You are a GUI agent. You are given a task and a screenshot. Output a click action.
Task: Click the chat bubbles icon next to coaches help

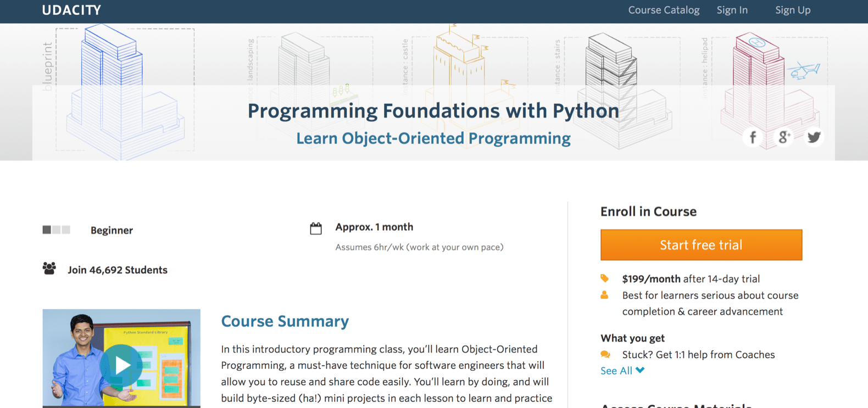(605, 355)
